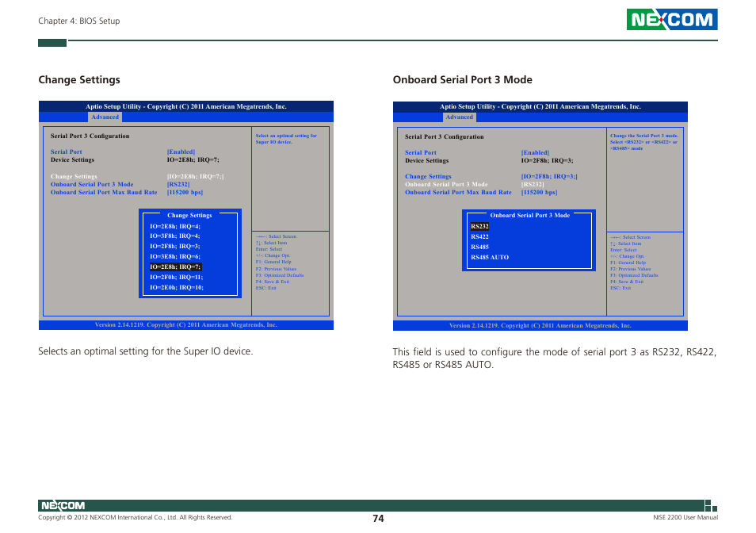
Task: Select the Advanced tab in the Change Settings BIOS screenshot
Action: pyautogui.click(x=105, y=117)
